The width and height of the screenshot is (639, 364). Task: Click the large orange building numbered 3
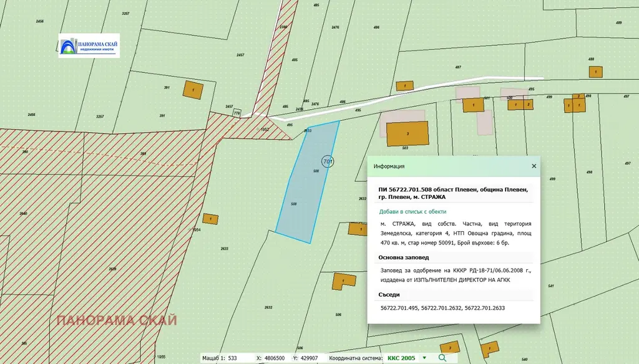(407, 133)
